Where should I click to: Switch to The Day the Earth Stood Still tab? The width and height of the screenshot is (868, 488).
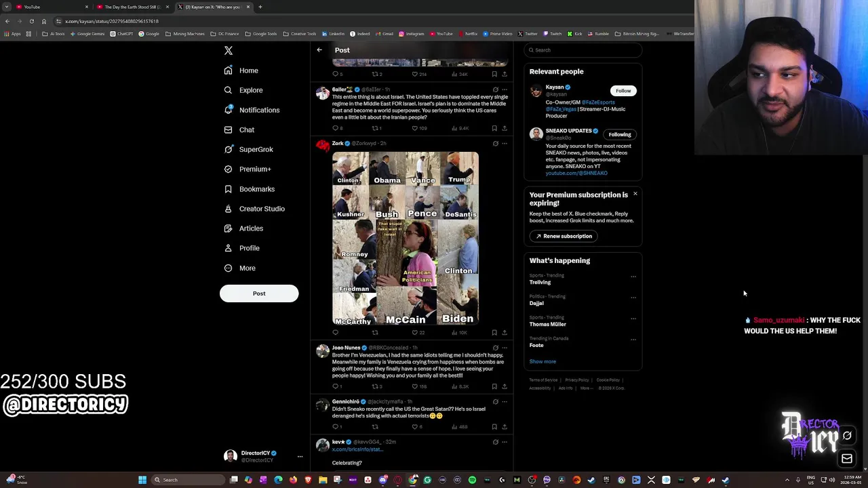tap(132, 7)
